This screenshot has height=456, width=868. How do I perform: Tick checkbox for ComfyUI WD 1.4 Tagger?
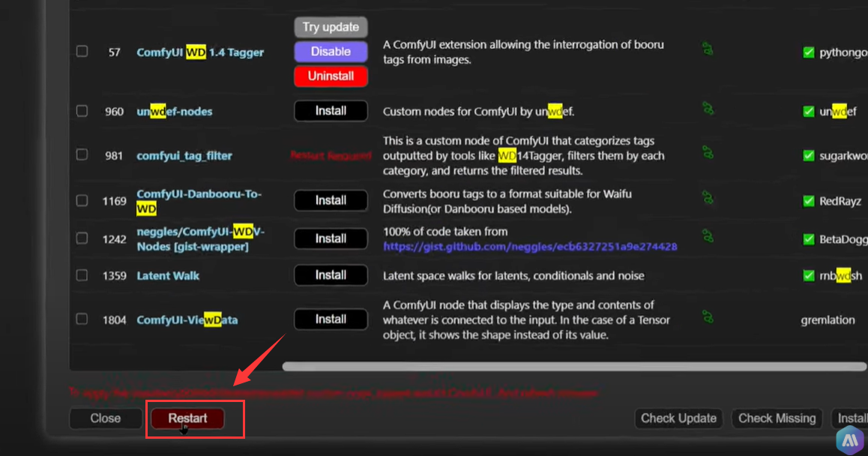click(82, 52)
